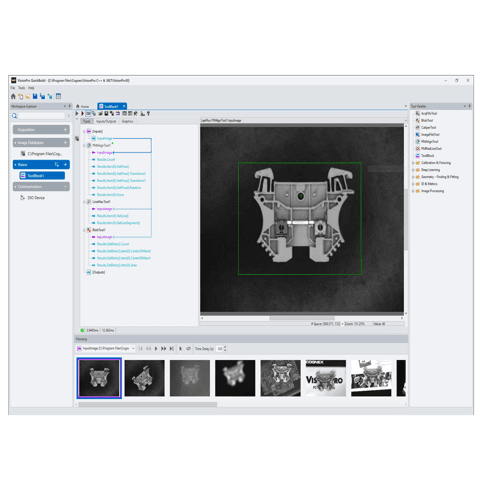
Task: Add item with Image Databases plus button
Action: [65, 143]
